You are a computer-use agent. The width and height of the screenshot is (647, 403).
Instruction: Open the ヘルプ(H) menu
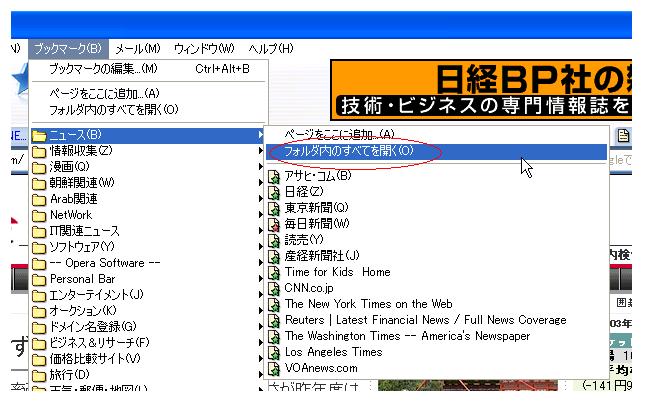(x=271, y=49)
